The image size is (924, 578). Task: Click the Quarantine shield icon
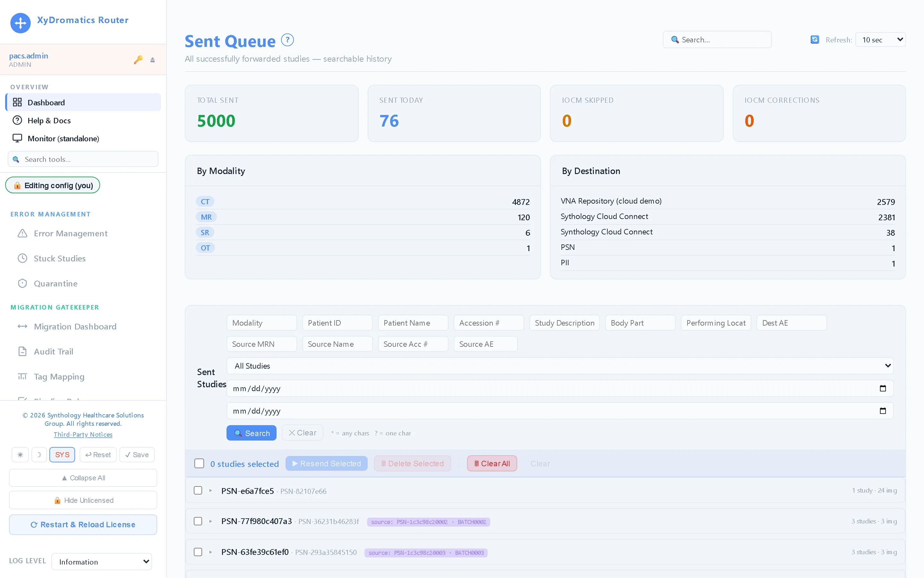click(x=22, y=283)
